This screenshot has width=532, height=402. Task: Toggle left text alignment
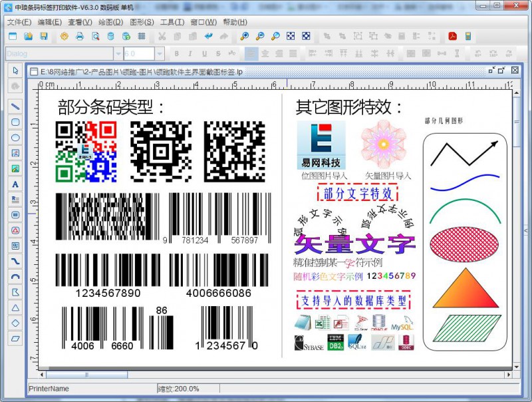click(x=251, y=54)
